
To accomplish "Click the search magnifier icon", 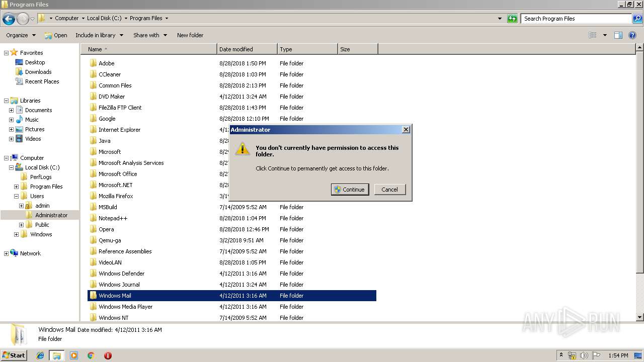I will (x=637, y=19).
